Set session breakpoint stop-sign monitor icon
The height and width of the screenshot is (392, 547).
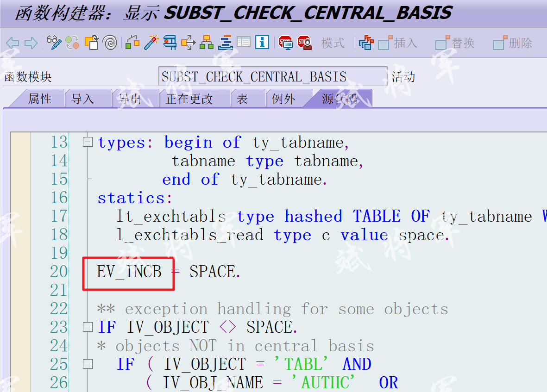[286, 43]
